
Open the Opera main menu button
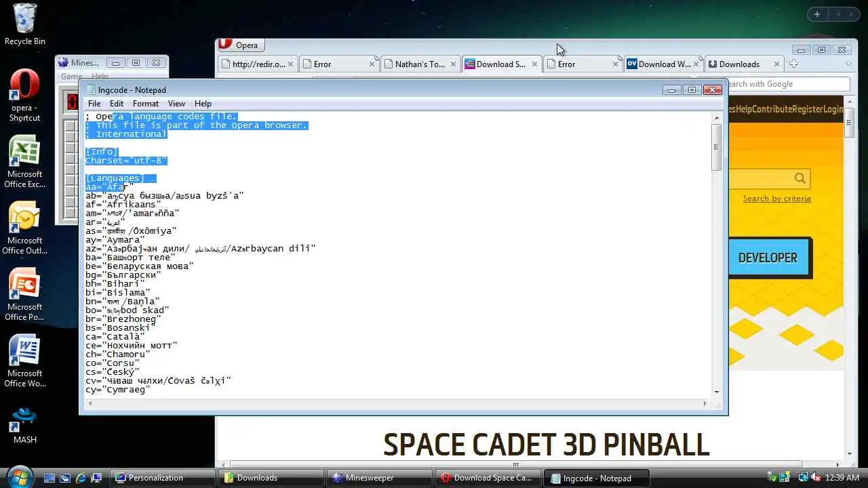(241, 45)
